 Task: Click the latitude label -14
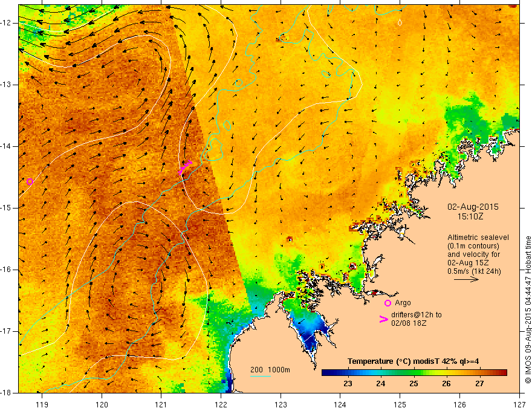click(x=6, y=146)
